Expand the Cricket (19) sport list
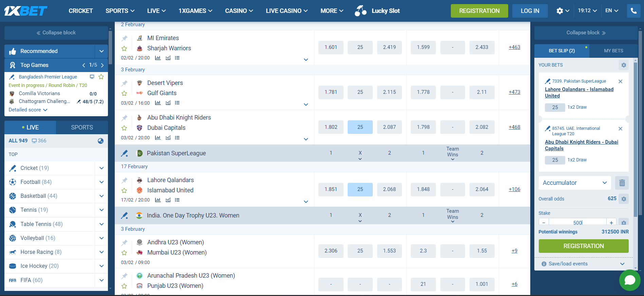 101,168
